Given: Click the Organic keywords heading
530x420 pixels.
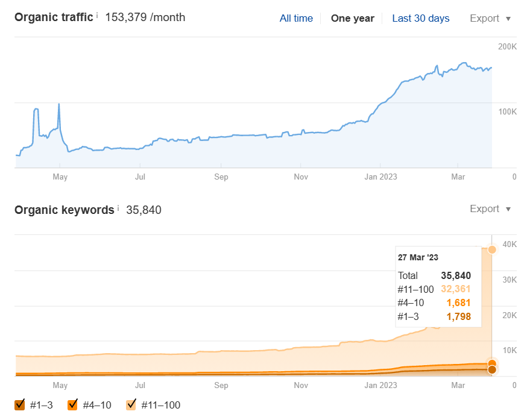Looking at the screenshot, I should click(64, 210).
